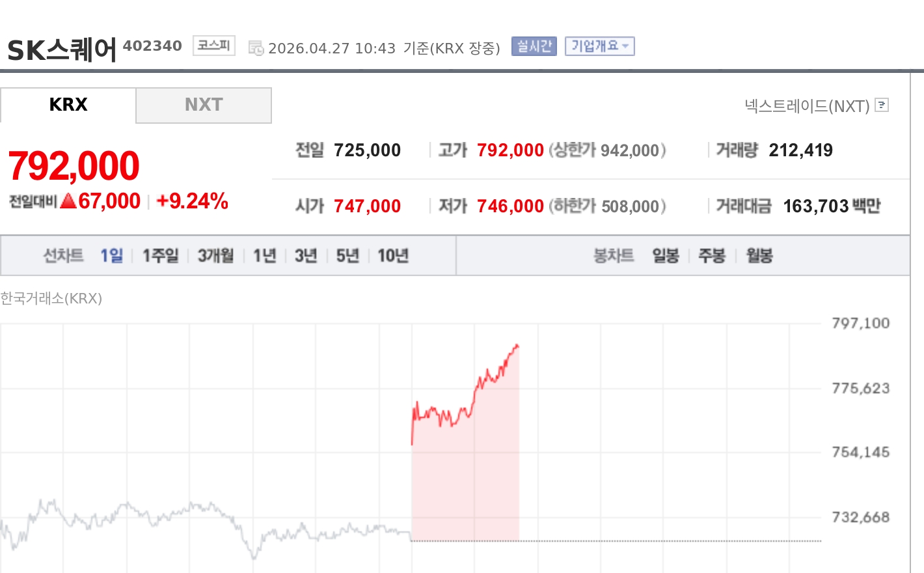
Task: Select 주봉 weekly candle chart
Action: pyautogui.click(x=712, y=255)
